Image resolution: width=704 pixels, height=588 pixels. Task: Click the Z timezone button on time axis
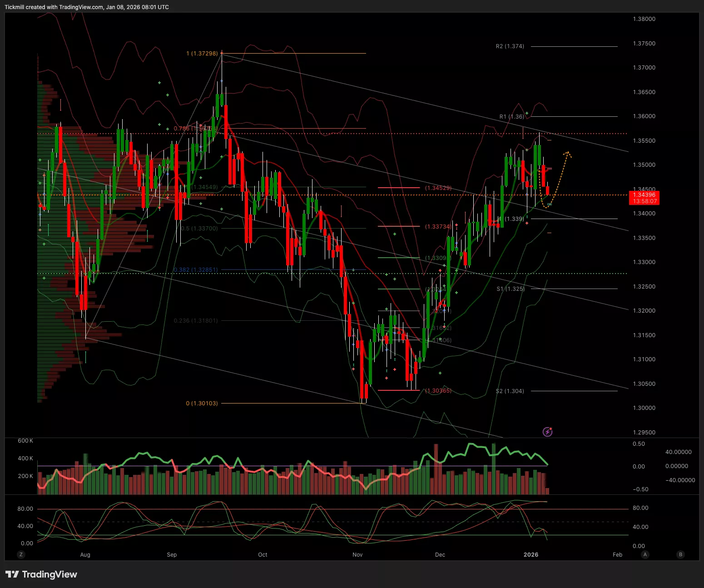(x=21, y=554)
